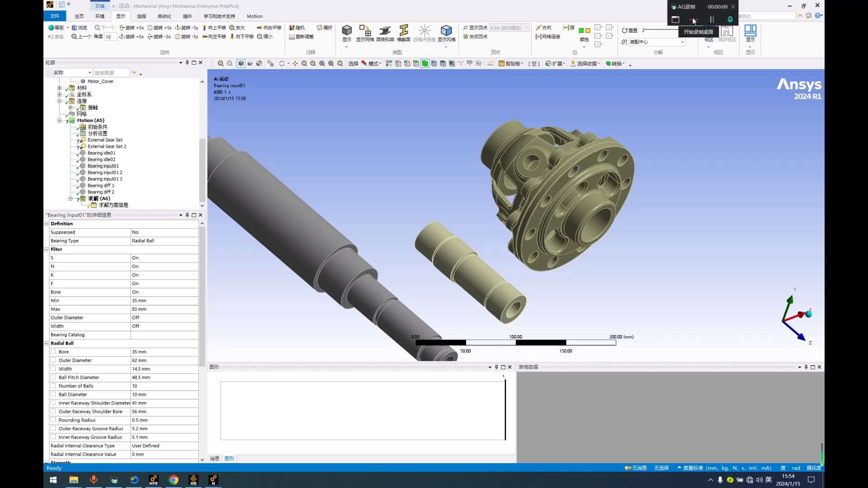Expand the 材料 tree node
Screen dimensions: 868x488
pos(60,88)
